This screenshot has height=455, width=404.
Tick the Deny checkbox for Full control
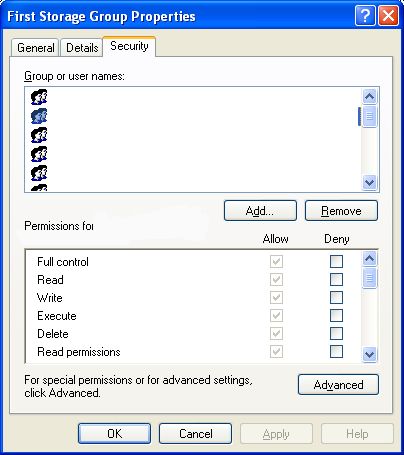[x=336, y=261]
